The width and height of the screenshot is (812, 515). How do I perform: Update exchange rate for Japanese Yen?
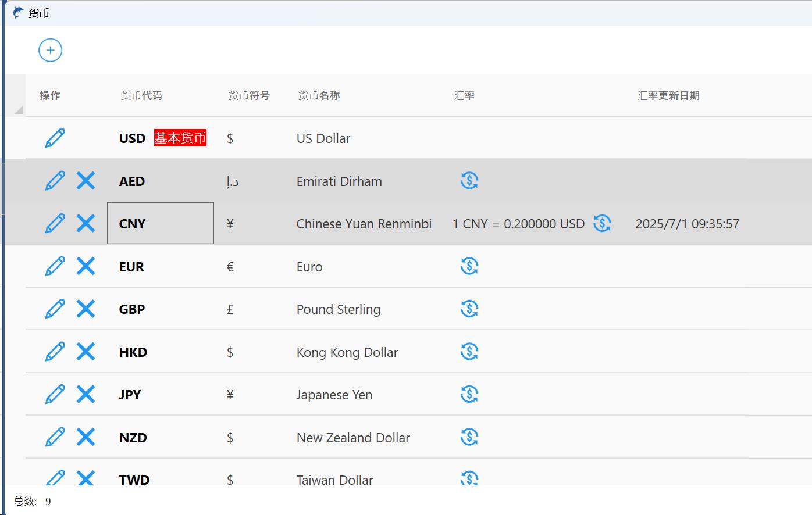pos(469,395)
